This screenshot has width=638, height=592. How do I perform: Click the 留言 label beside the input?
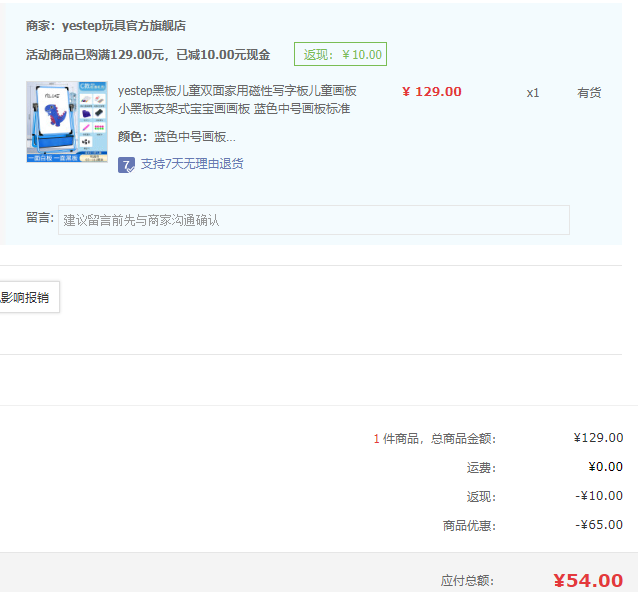[x=39, y=218]
